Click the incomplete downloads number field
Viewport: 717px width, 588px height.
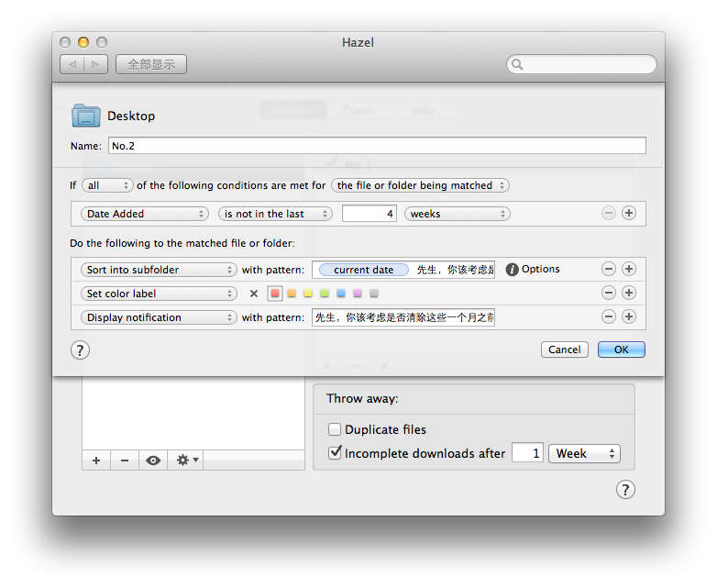coord(527,453)
